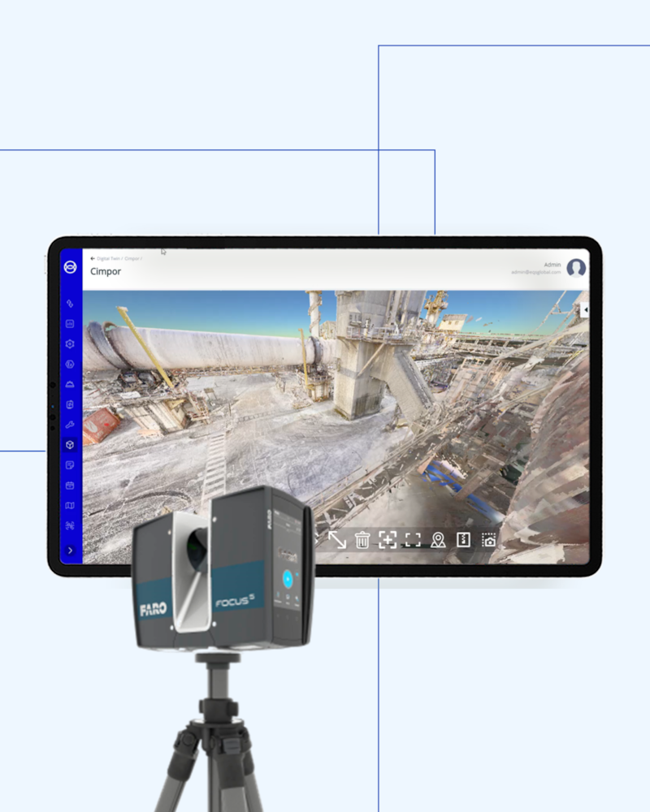Select the measure distance arrow tool
The image size is (650, 812).
[x=336, y=540]
